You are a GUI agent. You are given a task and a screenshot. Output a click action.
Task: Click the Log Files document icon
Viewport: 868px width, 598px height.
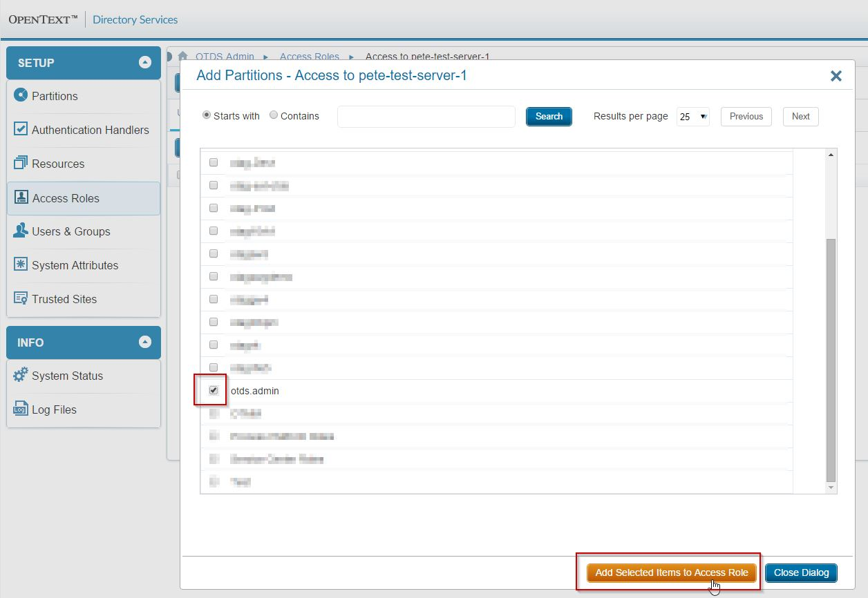click(21, 409)
